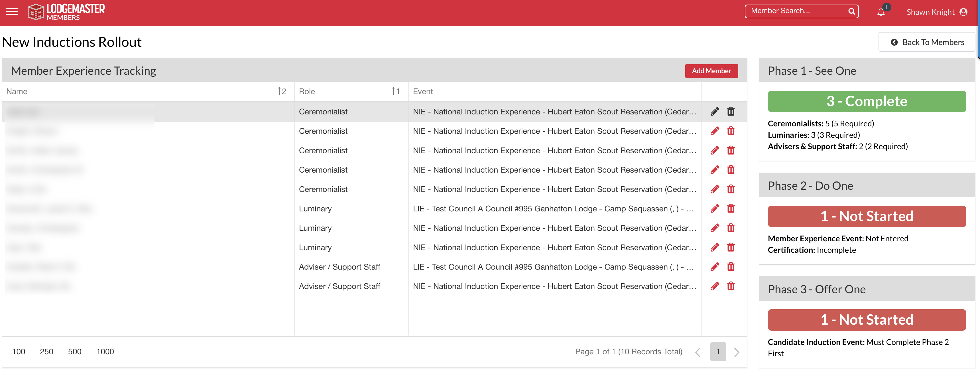The height and width of the screenshot is (376, 980).
Task: Sort the table by Role column
Action: 307,91
